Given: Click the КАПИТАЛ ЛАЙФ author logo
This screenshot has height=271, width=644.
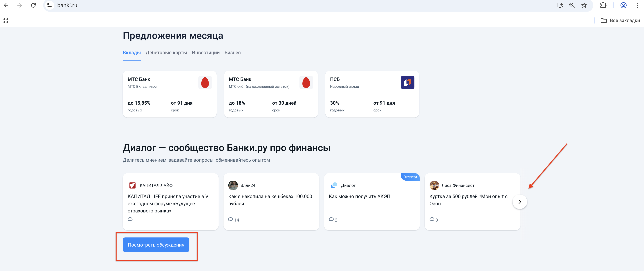Looking at the screenshot, I should pyautogui.click(x=132, y=185).
